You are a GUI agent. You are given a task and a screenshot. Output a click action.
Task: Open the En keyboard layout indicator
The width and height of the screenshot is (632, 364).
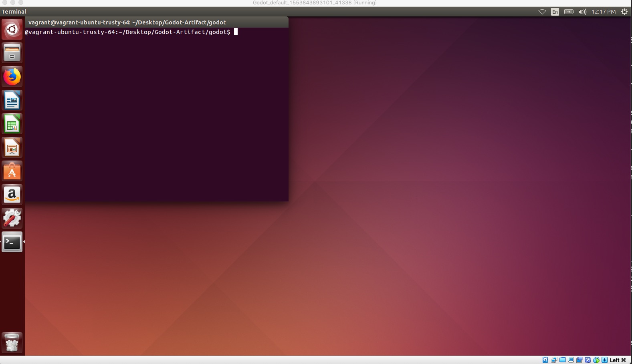555,12
